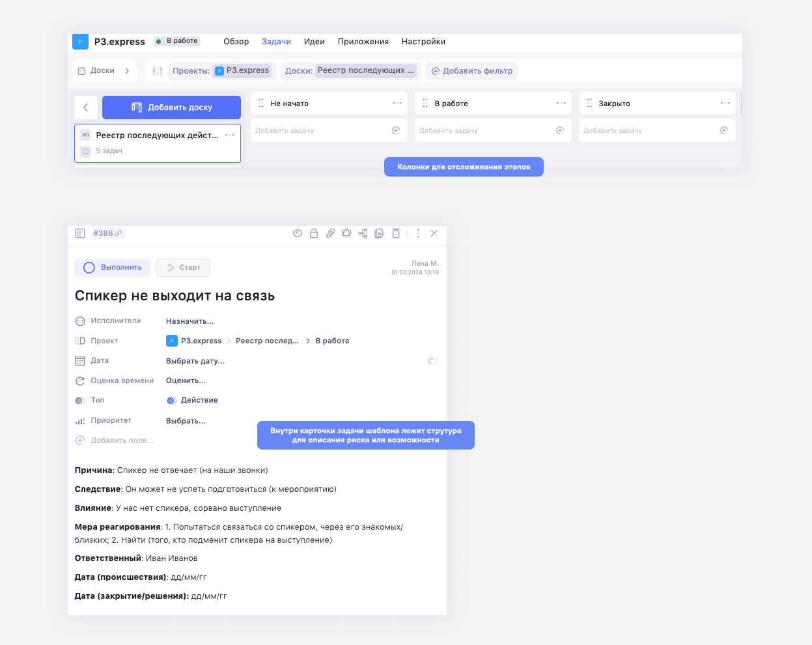Click the attach file paperclip icon
This screenshot has width=812, height=645.
(330, 233)
